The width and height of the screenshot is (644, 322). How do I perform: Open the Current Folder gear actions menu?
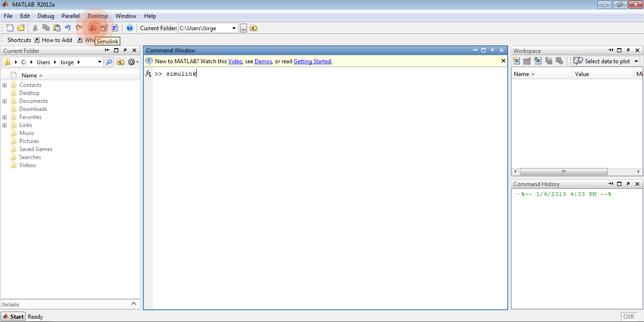pos(133,62)
